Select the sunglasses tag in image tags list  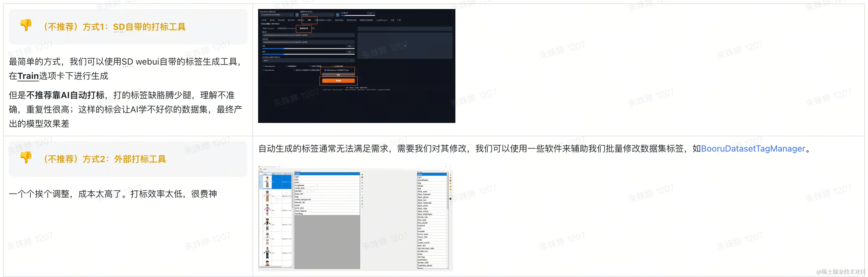tap(327, 185)
